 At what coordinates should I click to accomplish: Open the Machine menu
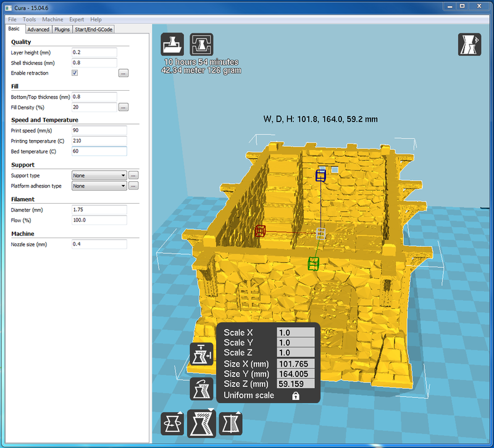[52, 19]
